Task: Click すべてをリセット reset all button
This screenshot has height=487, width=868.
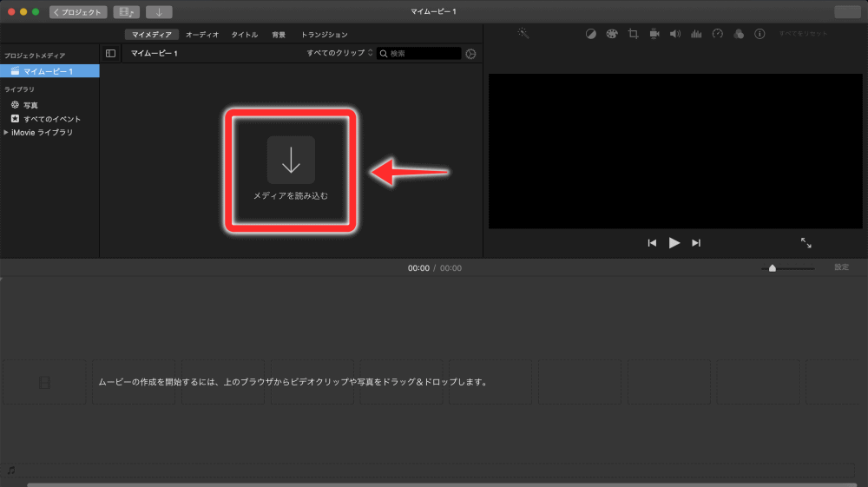Action: point(803,34)
